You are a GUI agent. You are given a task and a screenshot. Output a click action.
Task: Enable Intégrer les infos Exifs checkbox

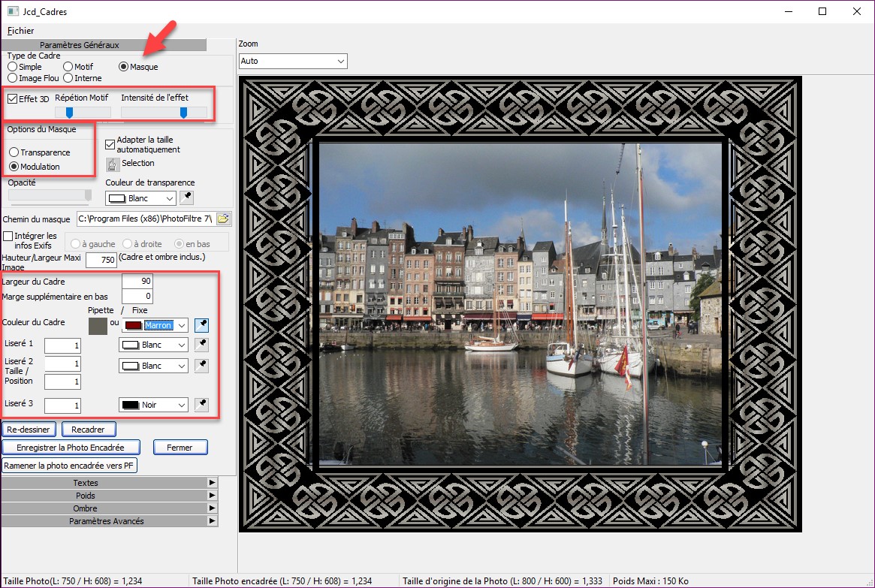(x=8, y=236)
